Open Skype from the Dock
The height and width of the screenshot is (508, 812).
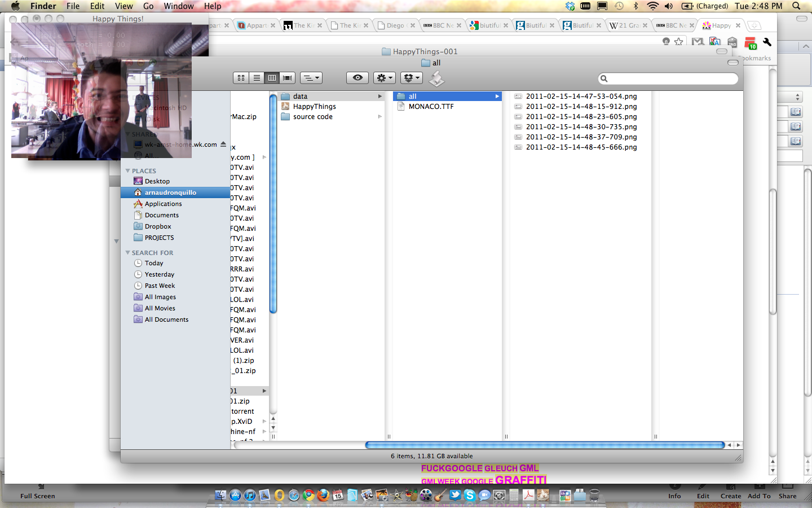[470, 496]
